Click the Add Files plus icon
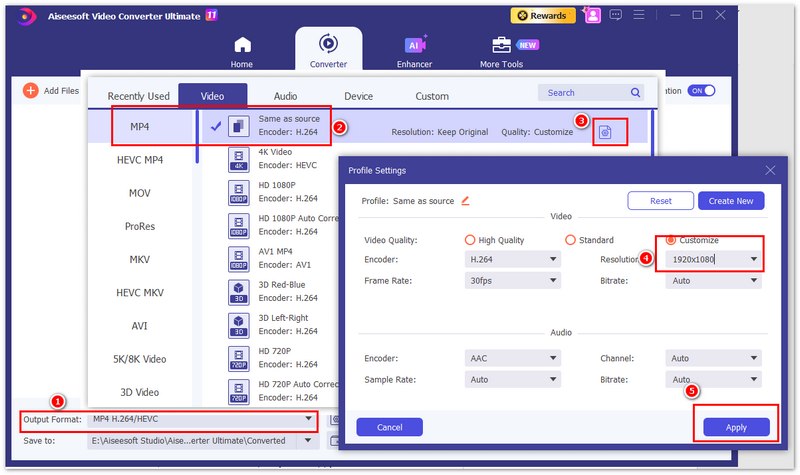The width and height of the screenshot is (800, 475). (x=30, y=91)
